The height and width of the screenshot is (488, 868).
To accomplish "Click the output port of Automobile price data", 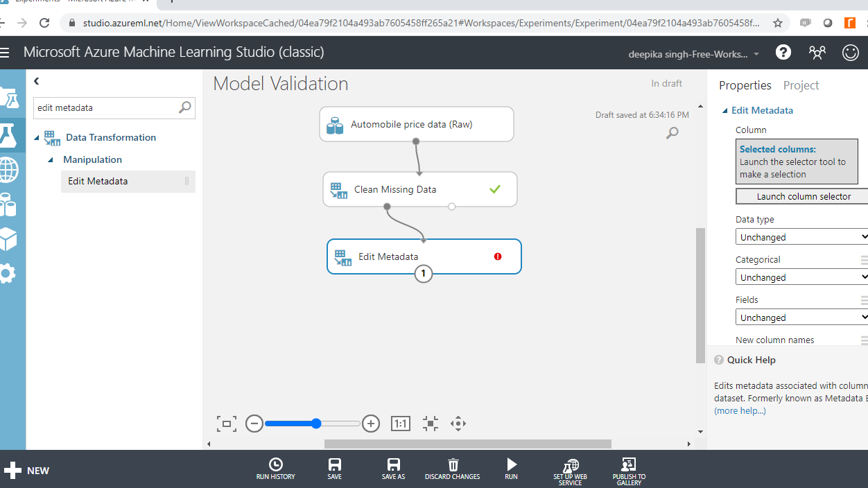I will coord(416,141).
